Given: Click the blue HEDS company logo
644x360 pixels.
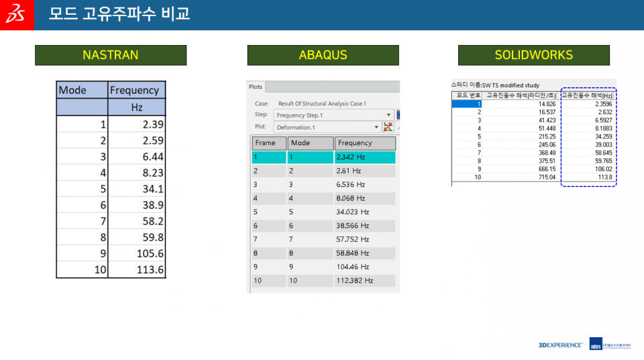Looking at the screenshot, I should coord(596,344).
